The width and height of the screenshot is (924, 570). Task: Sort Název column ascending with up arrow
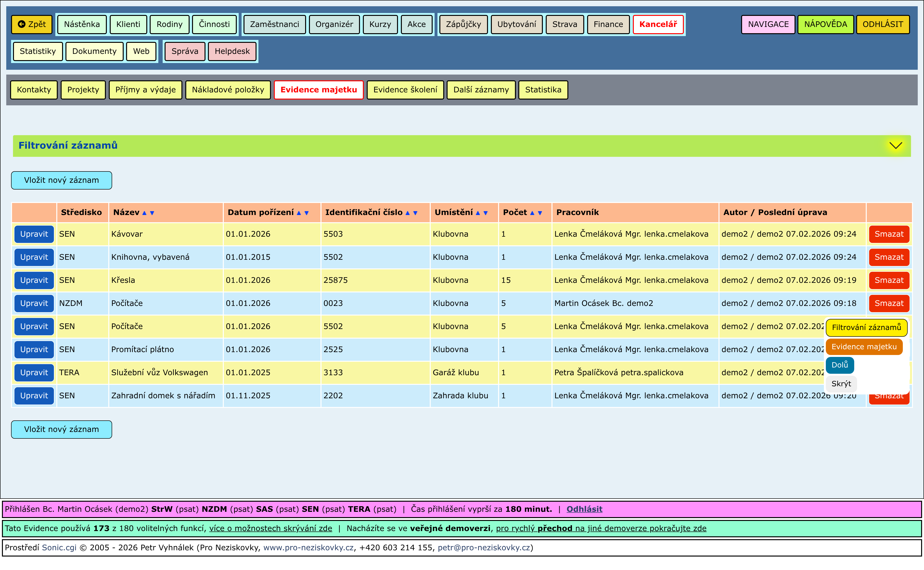pos(144,213)
